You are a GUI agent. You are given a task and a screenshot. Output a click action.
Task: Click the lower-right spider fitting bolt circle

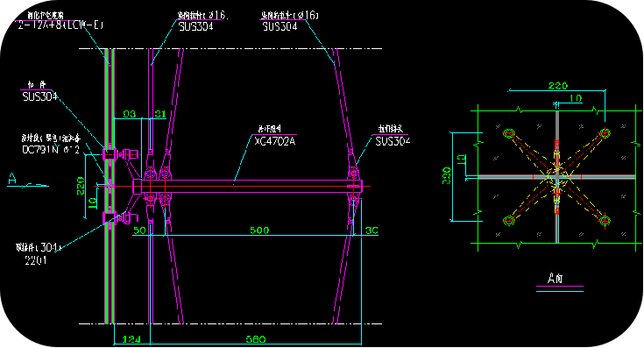[605, 221]
